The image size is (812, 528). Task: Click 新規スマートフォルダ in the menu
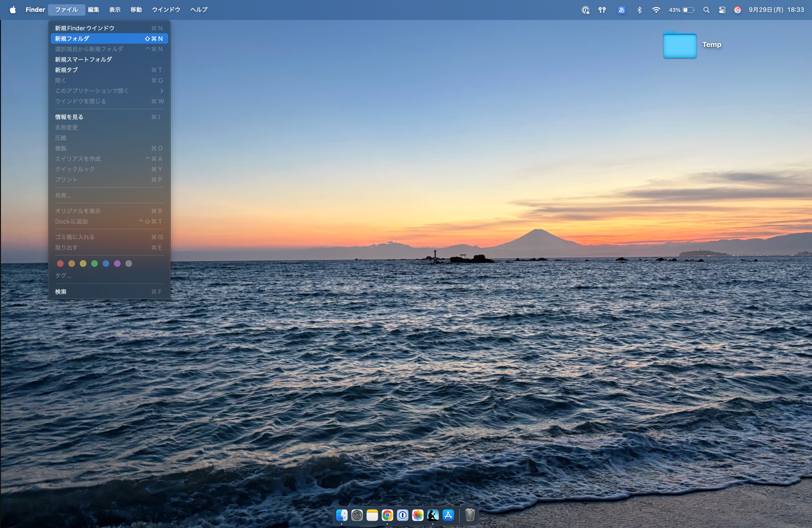point(83,60)
